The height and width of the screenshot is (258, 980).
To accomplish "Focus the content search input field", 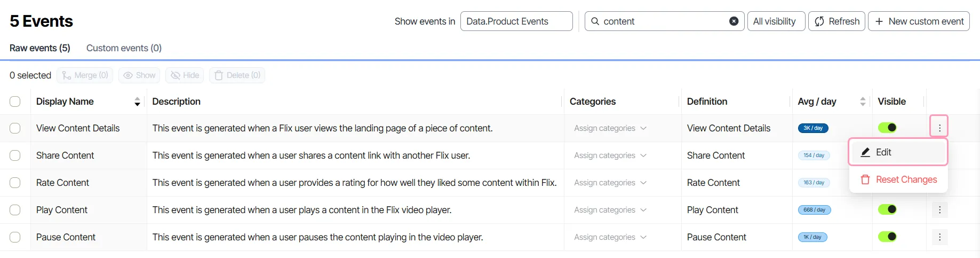I will [x=664, y=21].
